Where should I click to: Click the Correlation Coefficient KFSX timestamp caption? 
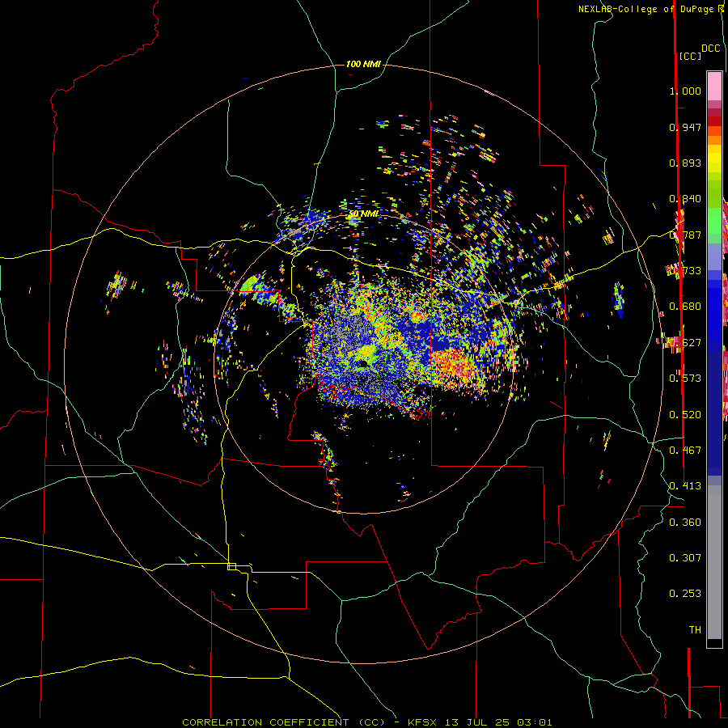367,722
